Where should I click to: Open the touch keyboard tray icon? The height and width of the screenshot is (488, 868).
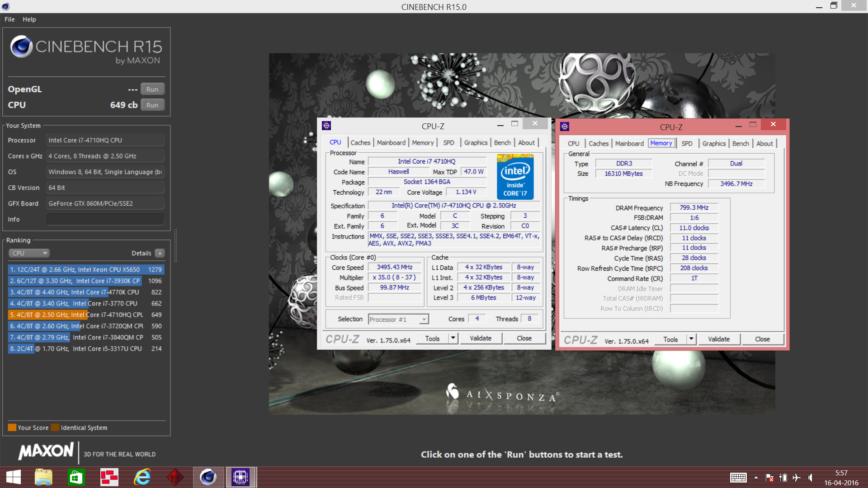pyautogui.click(x=738, y=478)
